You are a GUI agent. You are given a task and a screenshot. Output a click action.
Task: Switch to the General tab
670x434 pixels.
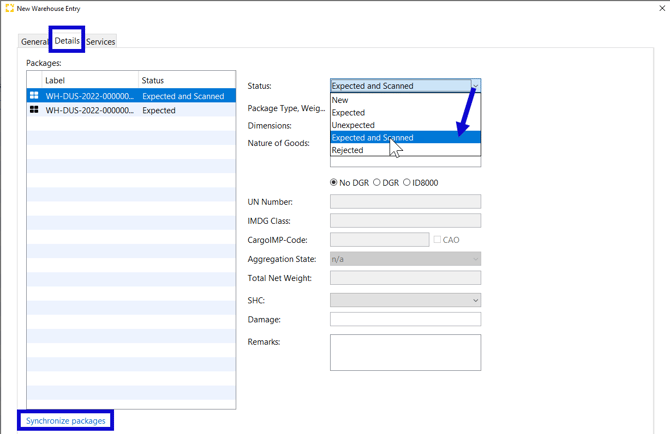click(x=35, y=42)
